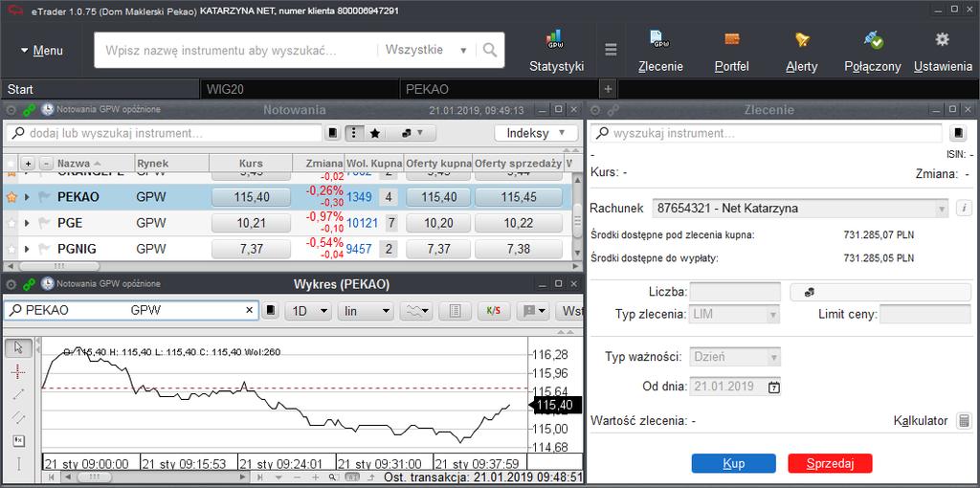Click the chart horizontal scrollbar thumb
This screenshot has height=488, width=980.
click(93, 477)
